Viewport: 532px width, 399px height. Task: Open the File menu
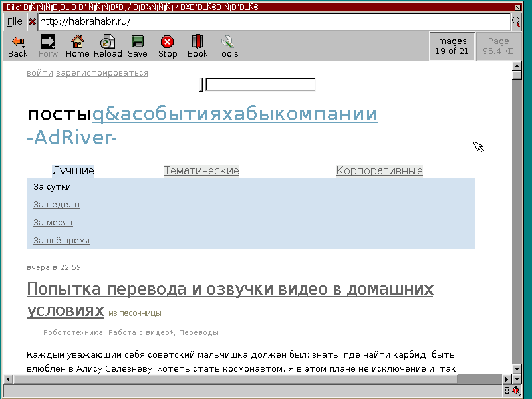coord(15,22)
